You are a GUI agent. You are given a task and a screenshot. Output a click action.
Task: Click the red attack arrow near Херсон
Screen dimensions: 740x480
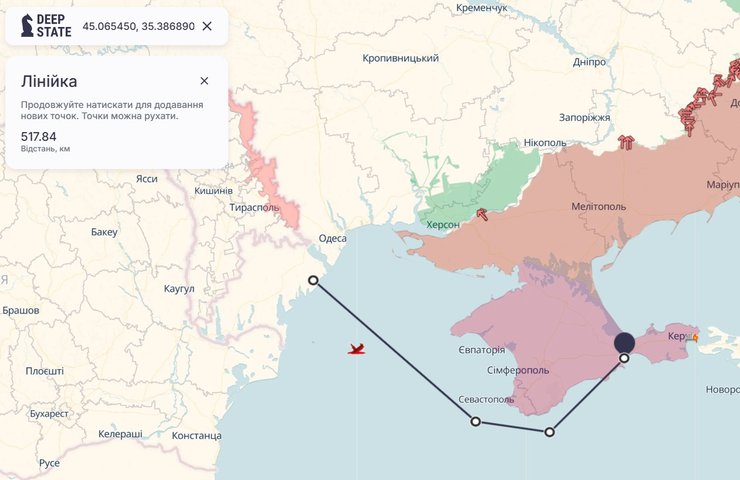(482, 214)
